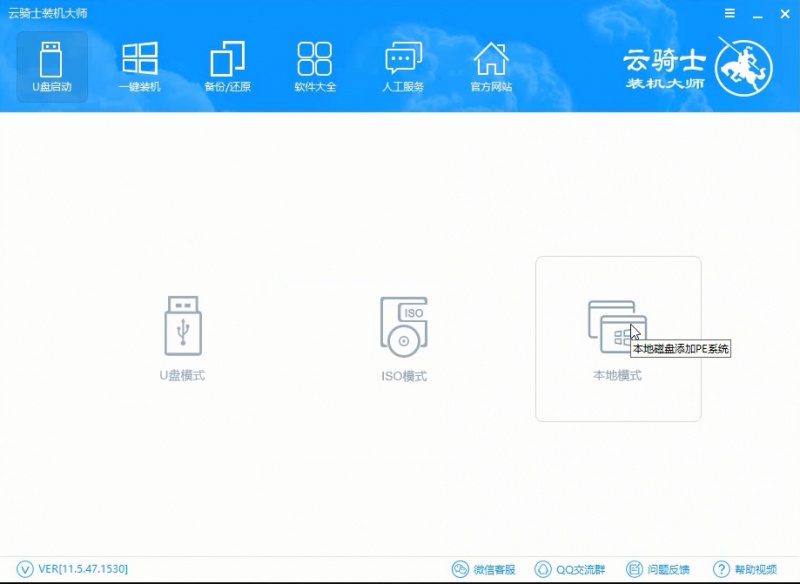The image size is (800, 584).
Task: Select U盘模式 USB drive icon
Action: coord(183,325)
